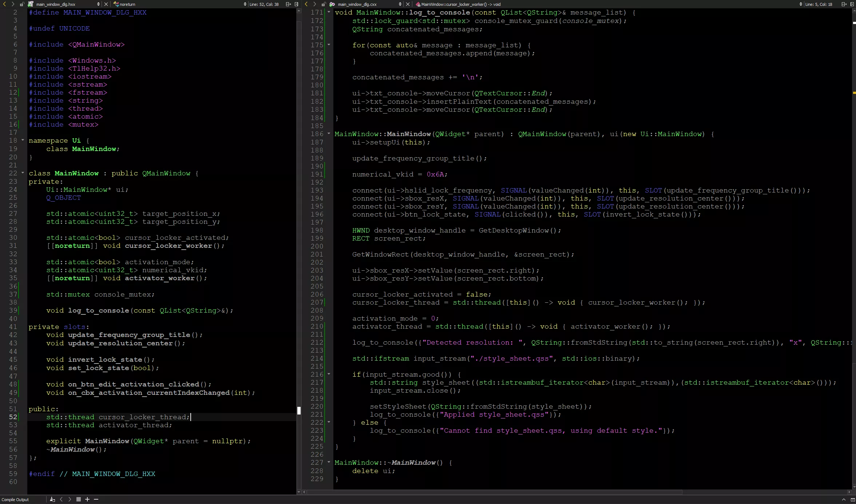Click "./style_sheet.qss" string at line 214
The height and width of the screenshot is (504, 856).
point(512,358)
